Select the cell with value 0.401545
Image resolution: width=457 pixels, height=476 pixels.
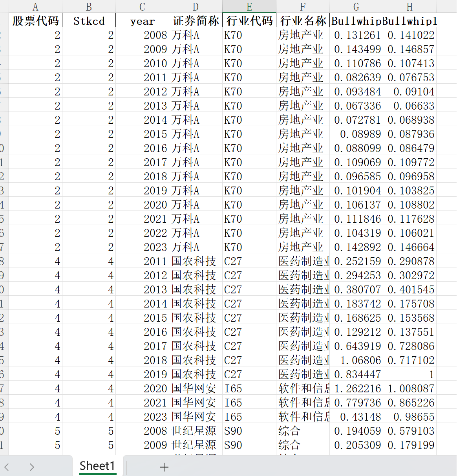409,289
